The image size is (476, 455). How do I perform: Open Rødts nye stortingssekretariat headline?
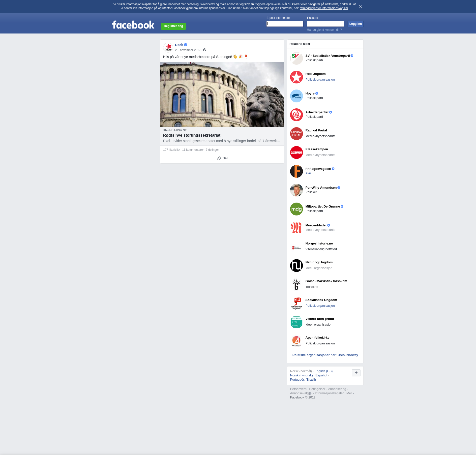pos(192,135)
